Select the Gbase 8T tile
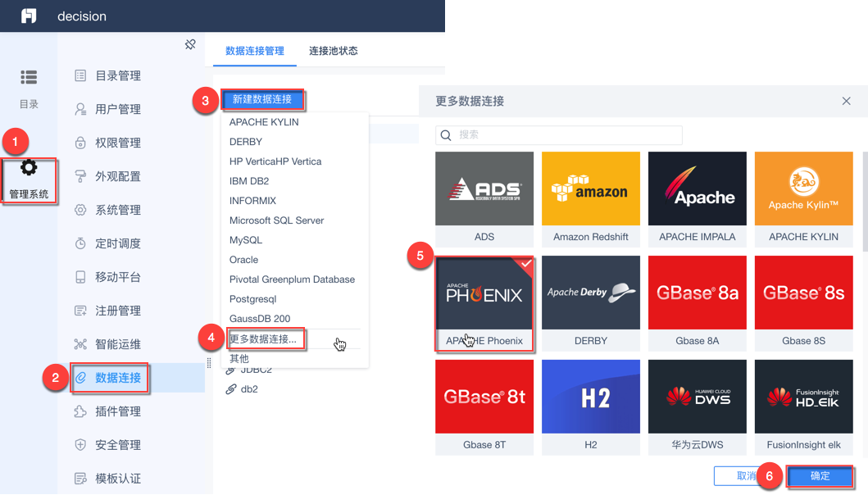Screen dimensions: 868x495 (484, 407)
